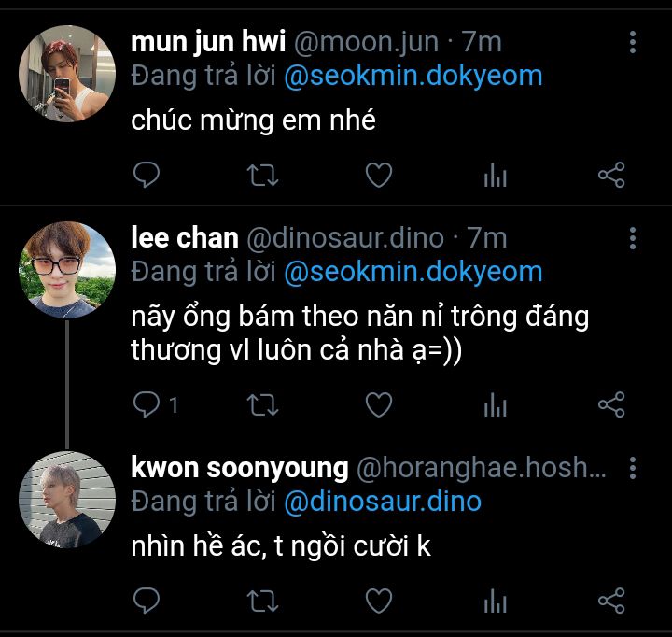Image resolution: width=672 pixels, height=637 pixels.
Task: Like kwon soonyoung's reply
Action: click(x=378, y=600)
